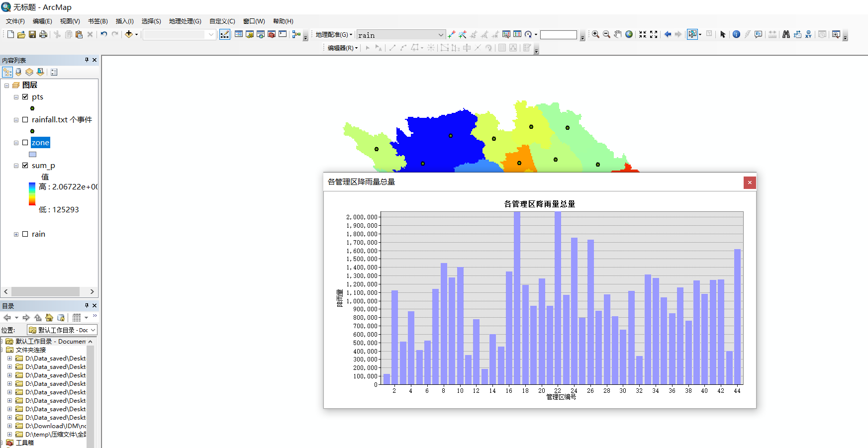Click the Go To XY icon
The width and height of the screenshot is (868, 448).
tap(808, 34)
